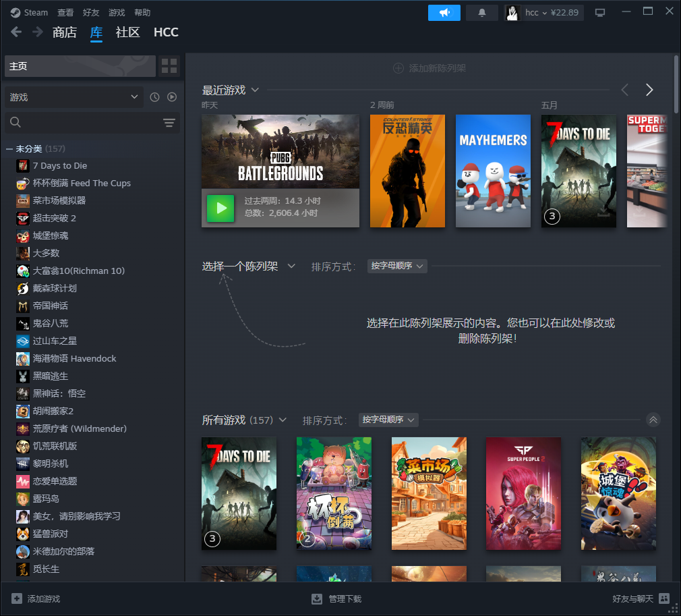The height and width of the screenshot is (616, 681).
Task: Click the collapse shelf double-chevron icon
Action: [x=653, y=420]
